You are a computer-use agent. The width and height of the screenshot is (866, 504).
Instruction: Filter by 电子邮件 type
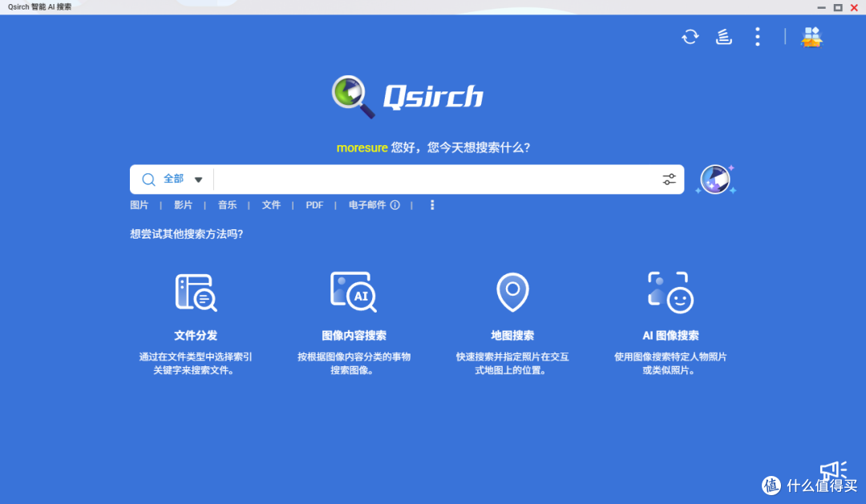367,205
